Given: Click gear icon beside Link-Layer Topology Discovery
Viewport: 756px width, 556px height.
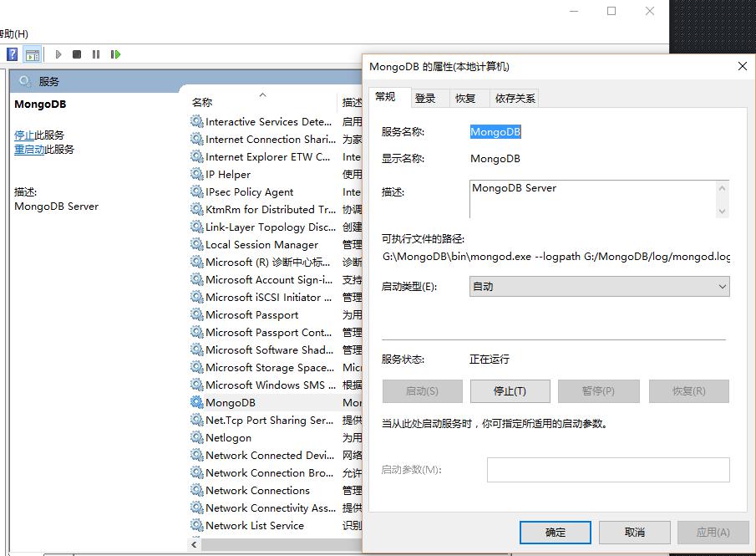Looking at the screenshot, I should pyautogui.click(x=196, y=227).
